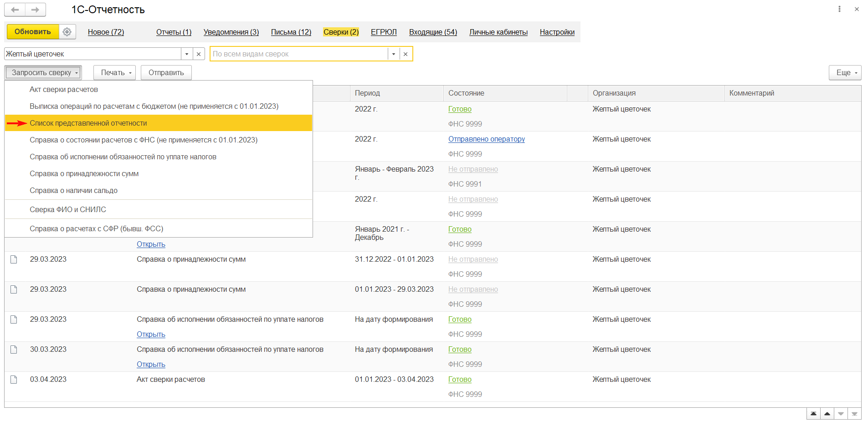Go forward with the right arrow

pyautogui.click(x=35, y=10)
